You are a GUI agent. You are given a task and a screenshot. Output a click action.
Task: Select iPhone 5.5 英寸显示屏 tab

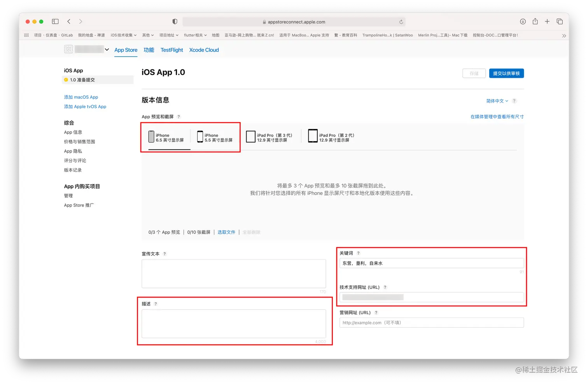(215, 137)
